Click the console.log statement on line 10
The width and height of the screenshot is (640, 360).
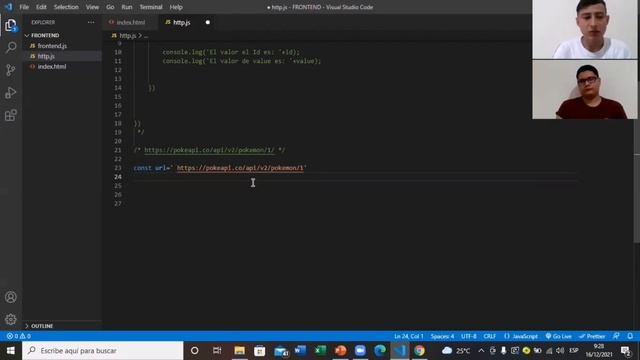[x=231, y=52]
